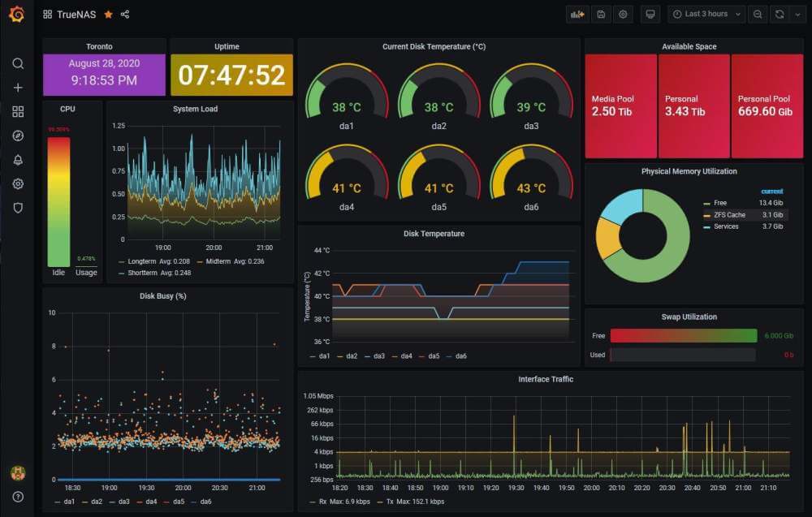Image resolution: width=812 pixels, height=517 pixels.
Task: Open dashboard search from the sidebar
Action: pos(17,63)
